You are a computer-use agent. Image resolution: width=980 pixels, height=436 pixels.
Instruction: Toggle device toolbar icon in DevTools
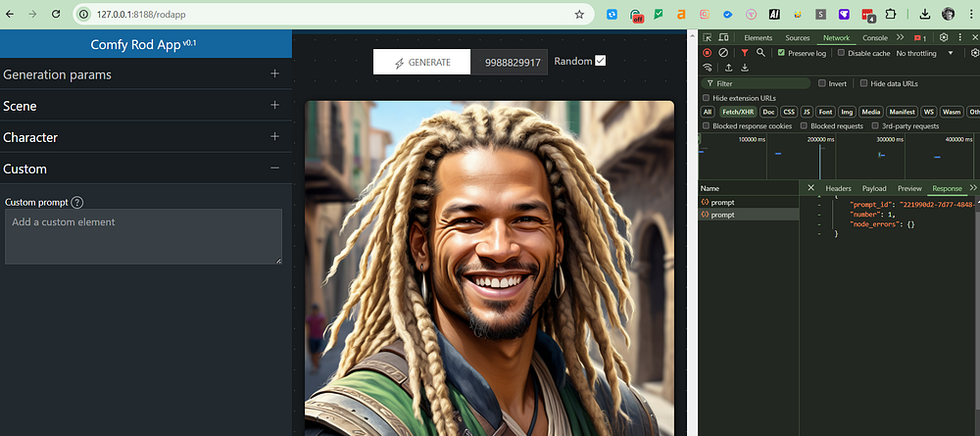point(723,37)
